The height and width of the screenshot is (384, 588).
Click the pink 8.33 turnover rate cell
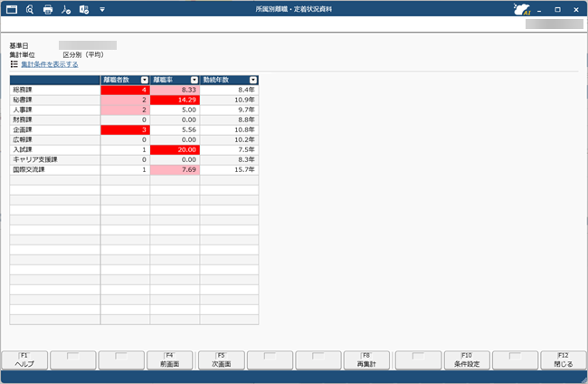click(x=175, y=90)
